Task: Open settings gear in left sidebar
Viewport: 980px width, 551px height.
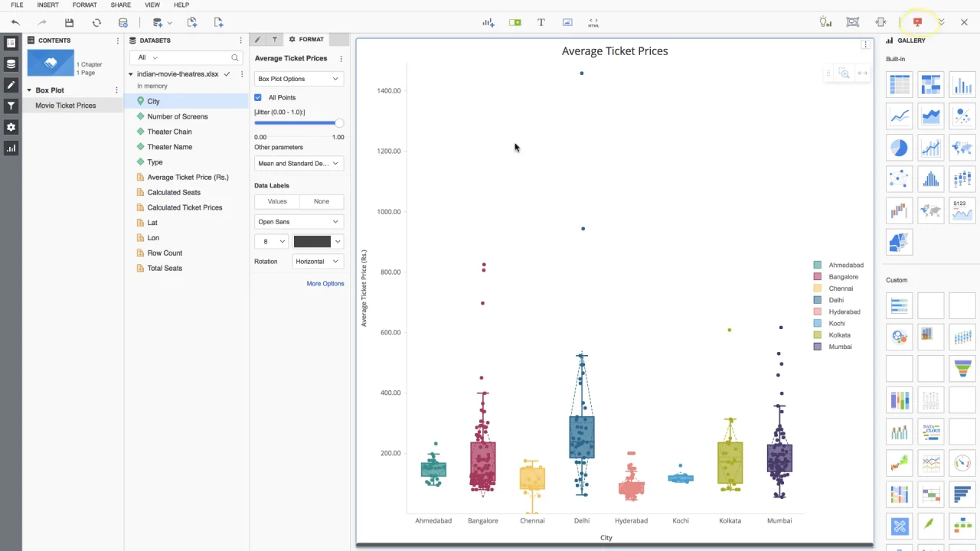Action: pos(11,127)
